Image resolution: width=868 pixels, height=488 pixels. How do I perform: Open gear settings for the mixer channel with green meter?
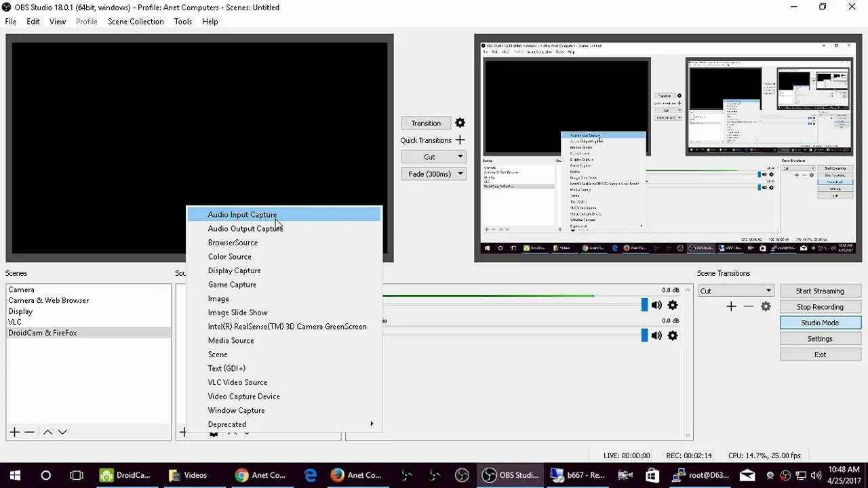pos(673,305)
